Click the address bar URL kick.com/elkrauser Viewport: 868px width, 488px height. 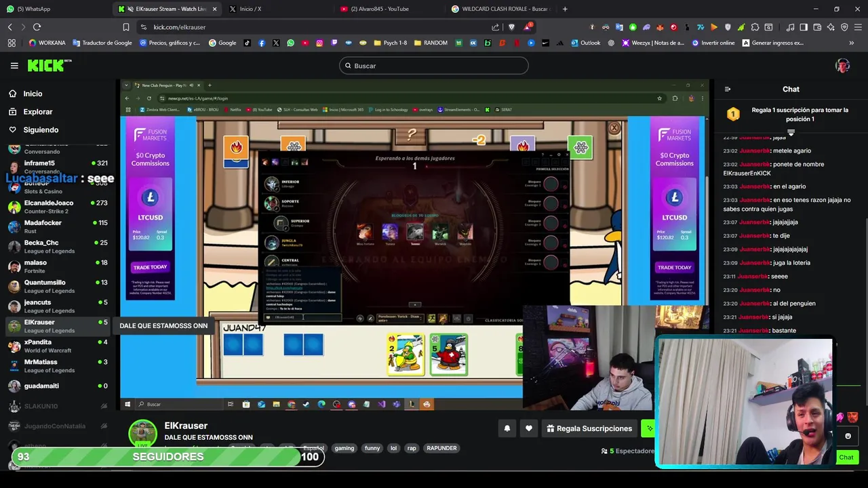(x=180, y=27)
